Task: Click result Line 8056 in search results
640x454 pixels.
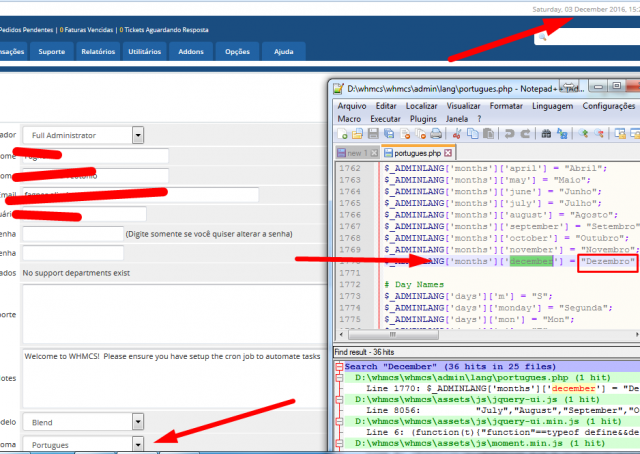Action: (502, 410)
